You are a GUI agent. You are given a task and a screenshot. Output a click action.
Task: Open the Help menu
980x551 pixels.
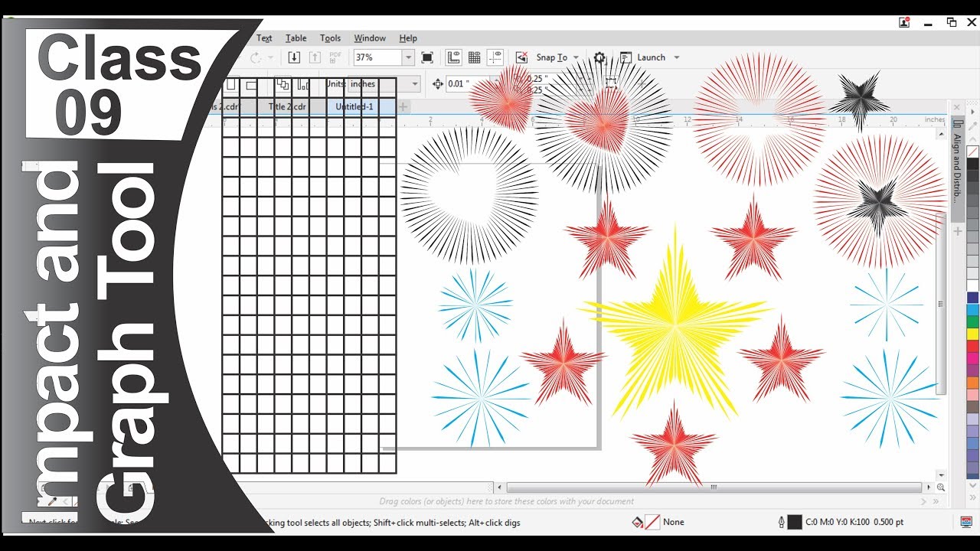point(408,38)
